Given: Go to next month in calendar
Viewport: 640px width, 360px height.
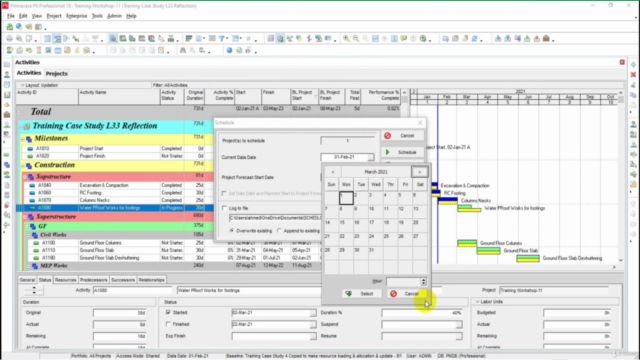Looking at the screenshot, I should [420, 172].
